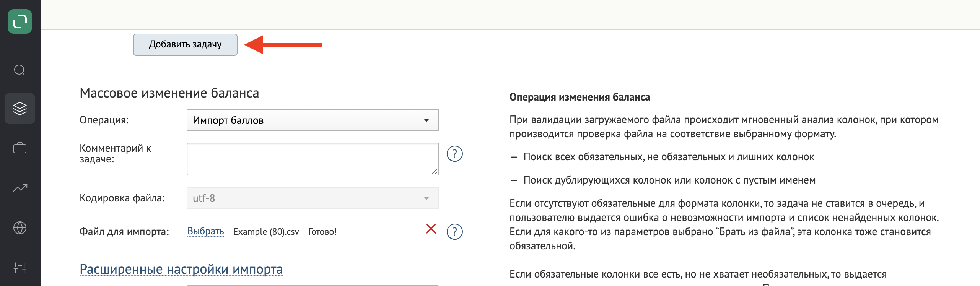Click the Комментарий к задаче: label
This screenshot has height=286, width=980.
click(116, 154)
